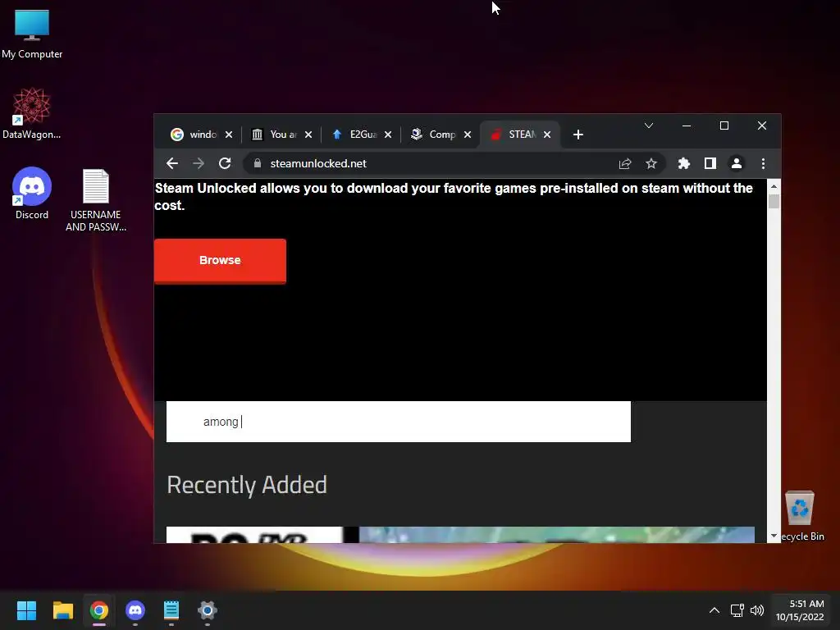Bookmark this tab with the star icon
Viewport: 840px width, 630px height.
click(651, 163)
